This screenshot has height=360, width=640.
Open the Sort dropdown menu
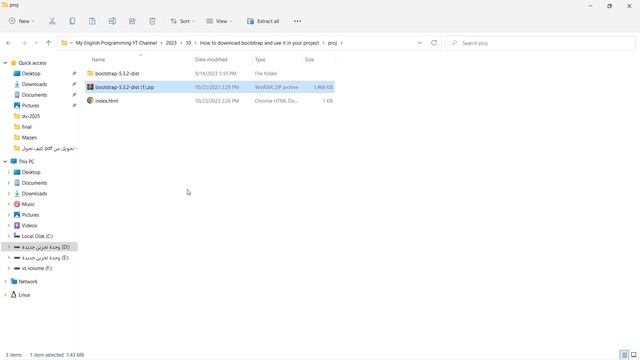click(182, 21)
